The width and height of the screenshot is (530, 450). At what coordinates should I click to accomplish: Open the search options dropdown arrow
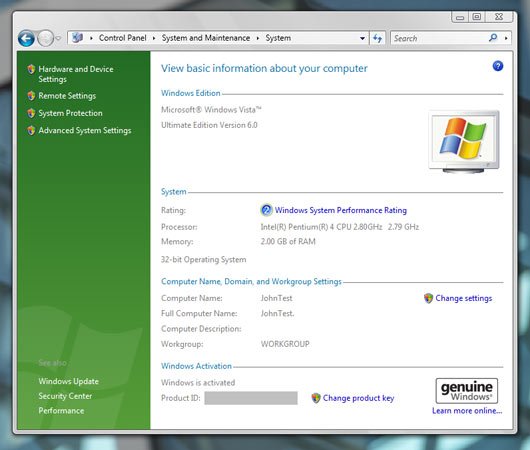click(506, 38)
